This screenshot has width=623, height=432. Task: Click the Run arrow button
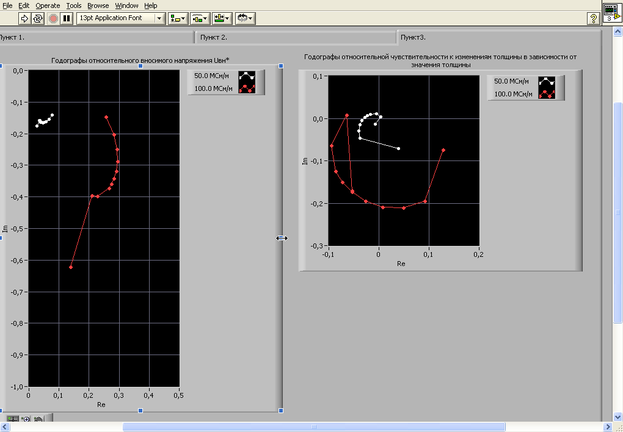click(24, 18)
